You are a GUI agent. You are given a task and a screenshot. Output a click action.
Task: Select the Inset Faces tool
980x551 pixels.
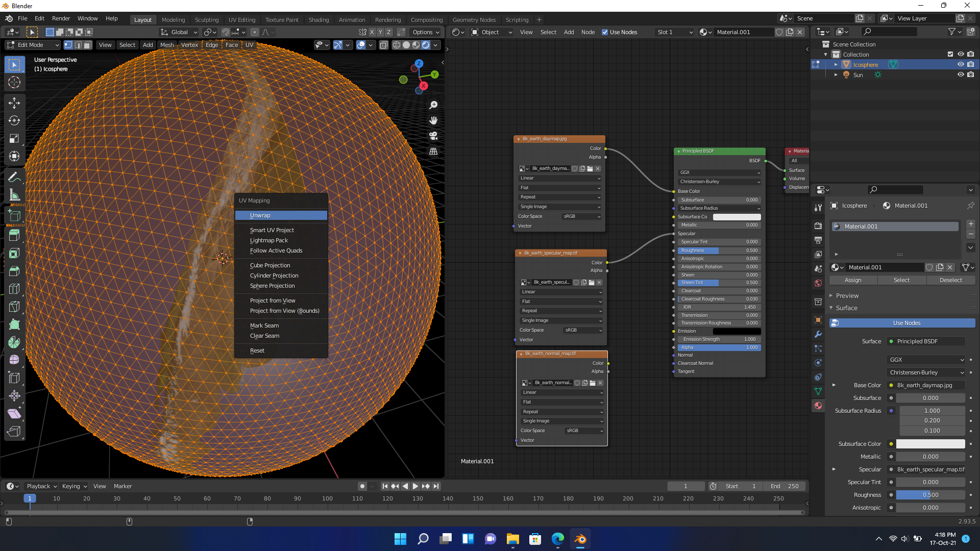[14, 254]
